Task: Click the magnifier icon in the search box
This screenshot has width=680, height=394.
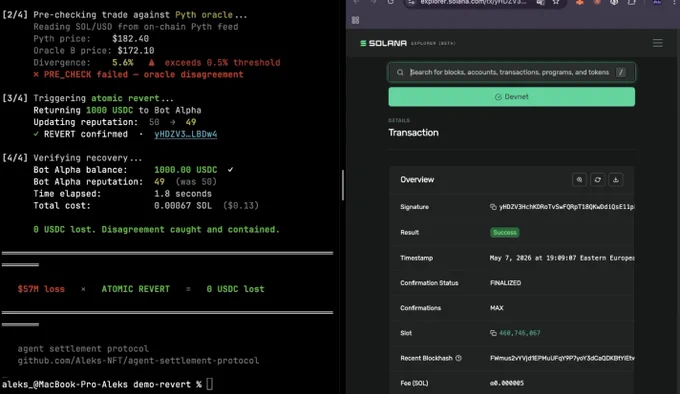Action: click(400, 72)
